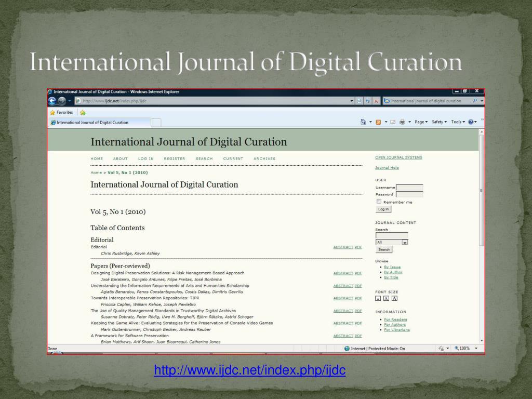Image resolution: width=532 pixels, height=399 pixels.
Task: Click the browser Forward arrow button
Action: 62,101
